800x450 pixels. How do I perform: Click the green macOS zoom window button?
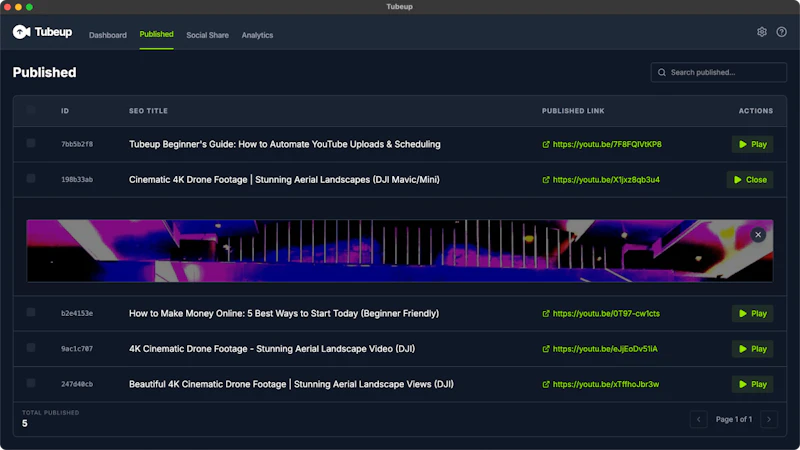click(29, 7)
